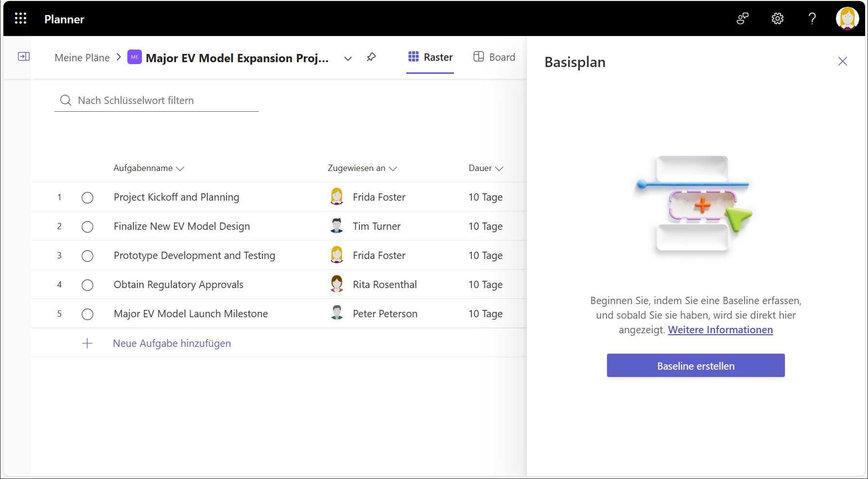Close the Basisplan panel
868x479 pixels.
[843, 61]
